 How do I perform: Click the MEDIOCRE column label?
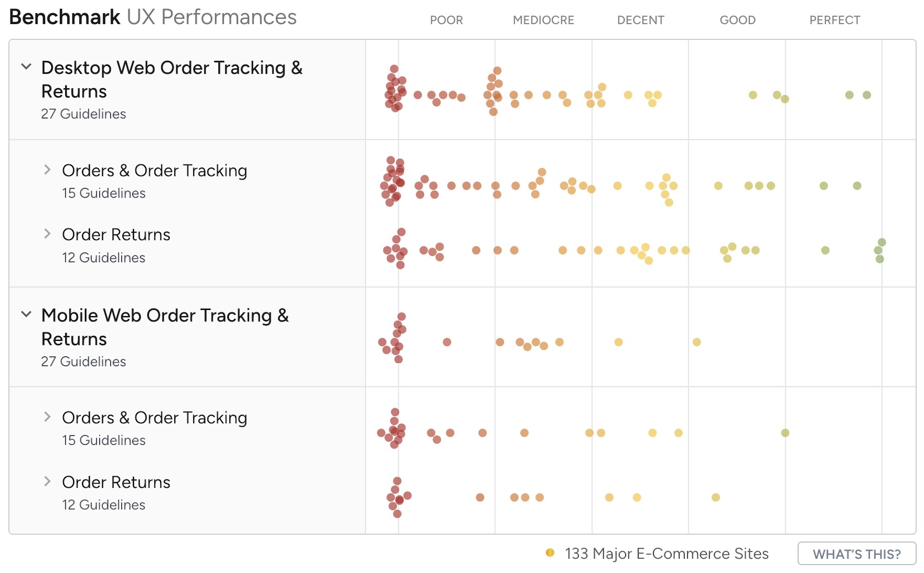pos(543,20)
